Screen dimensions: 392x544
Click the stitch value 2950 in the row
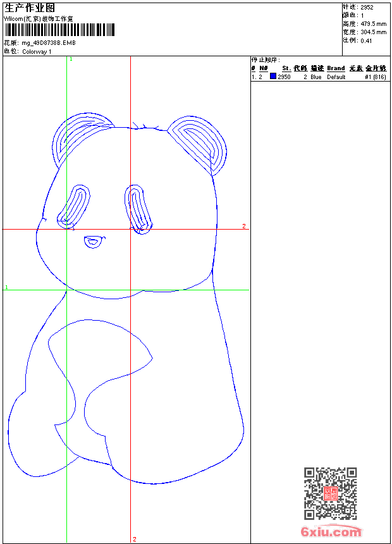pos(284,77)
